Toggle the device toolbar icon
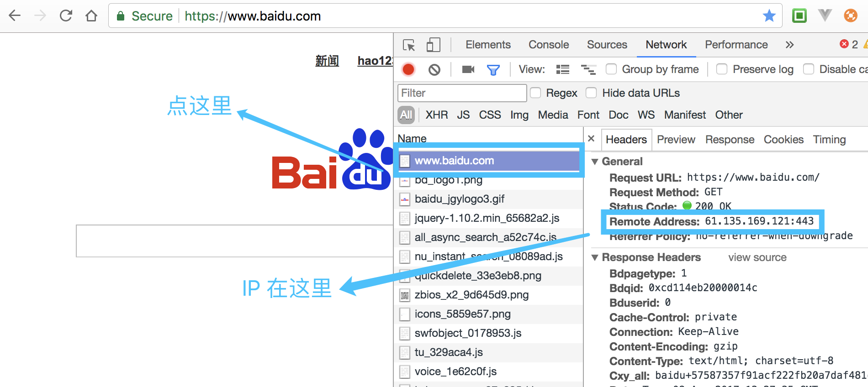The image size is (868, 387). point(433,45)
